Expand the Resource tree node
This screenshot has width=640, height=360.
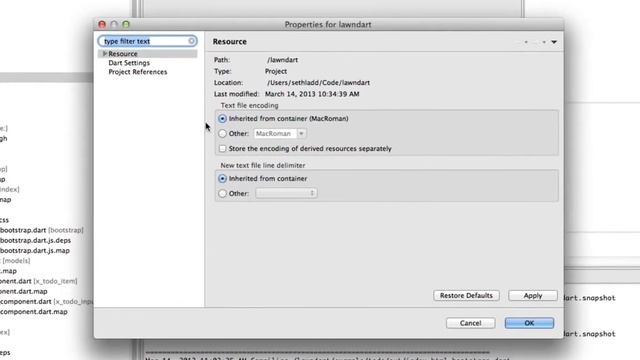104,53
